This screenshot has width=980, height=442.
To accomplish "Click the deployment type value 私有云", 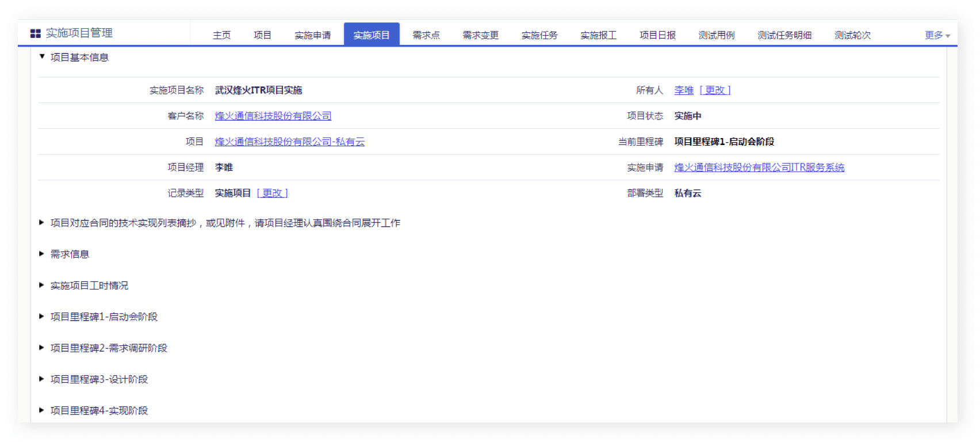I will pyautogui.click(x=688, y=193).
